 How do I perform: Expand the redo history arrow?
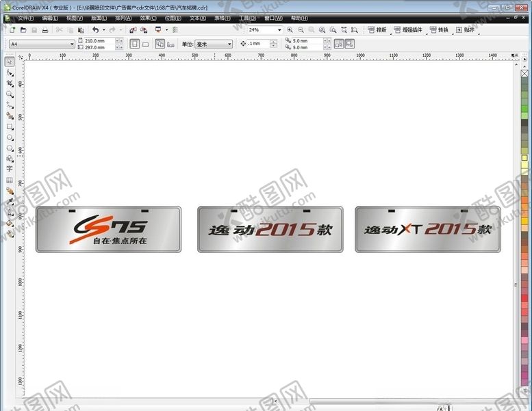[x=121, y=30]
